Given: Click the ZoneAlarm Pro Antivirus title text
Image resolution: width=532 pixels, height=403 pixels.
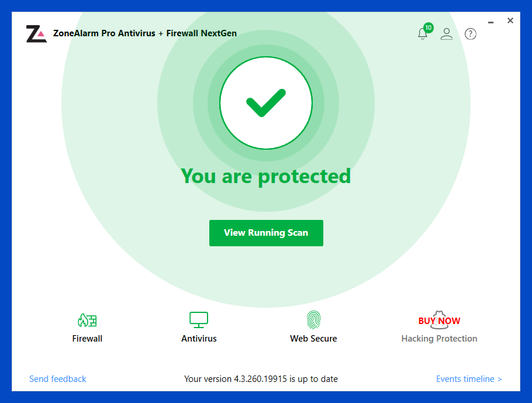Looking at the screenshot, I should point(145,33).
